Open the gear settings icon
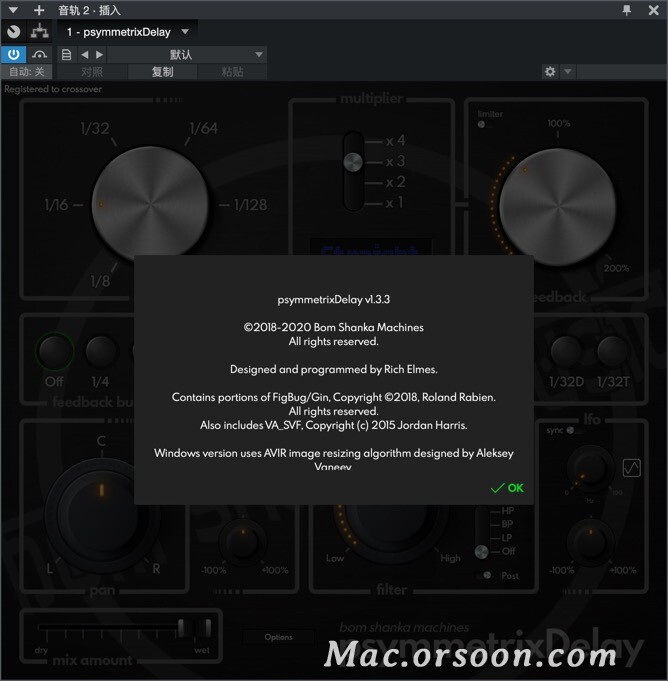 (550, 72)
